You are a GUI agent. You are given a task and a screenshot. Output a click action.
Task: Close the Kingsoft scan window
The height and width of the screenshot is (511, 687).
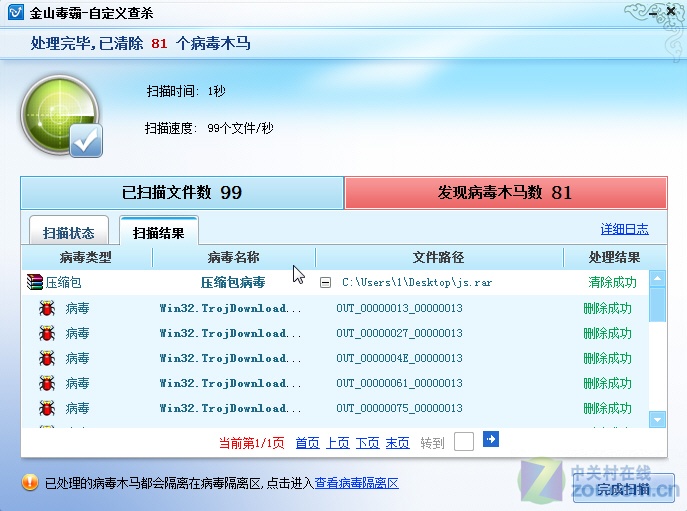pos(671,11)
